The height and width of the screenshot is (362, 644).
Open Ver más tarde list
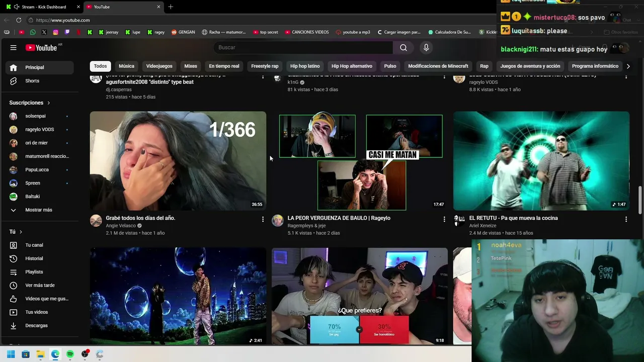click(x=40, y=286)
